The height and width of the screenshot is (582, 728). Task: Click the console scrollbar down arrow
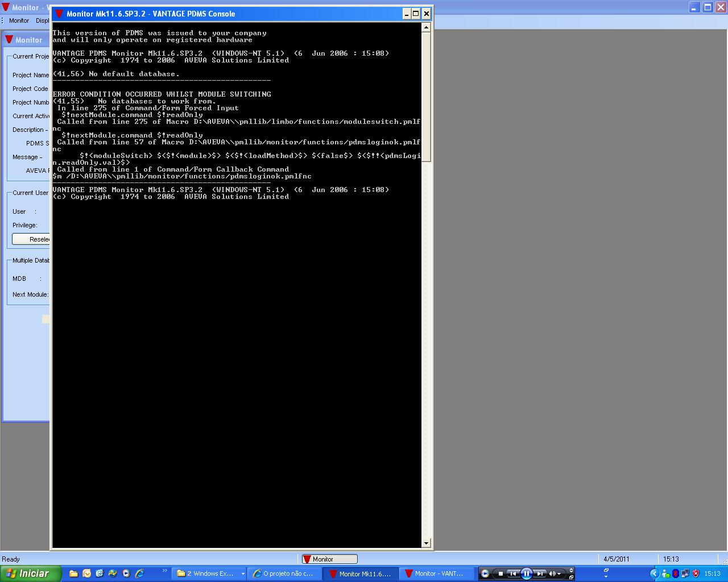(426, 543)
